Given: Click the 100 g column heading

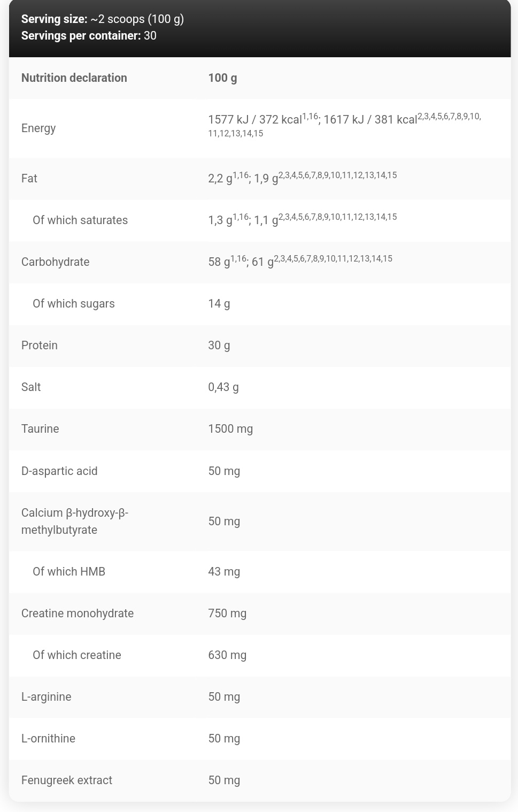Looking at the screenshot, I should 222,78.
